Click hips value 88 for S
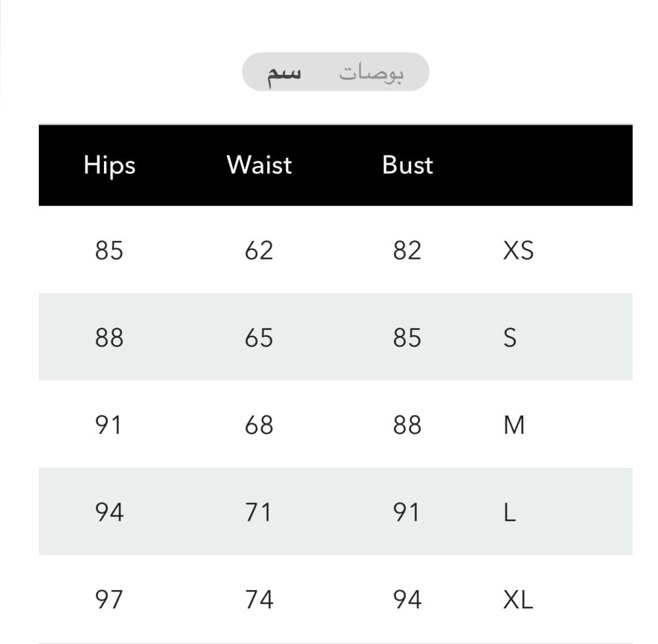658x644 pixels. [109, 338]
